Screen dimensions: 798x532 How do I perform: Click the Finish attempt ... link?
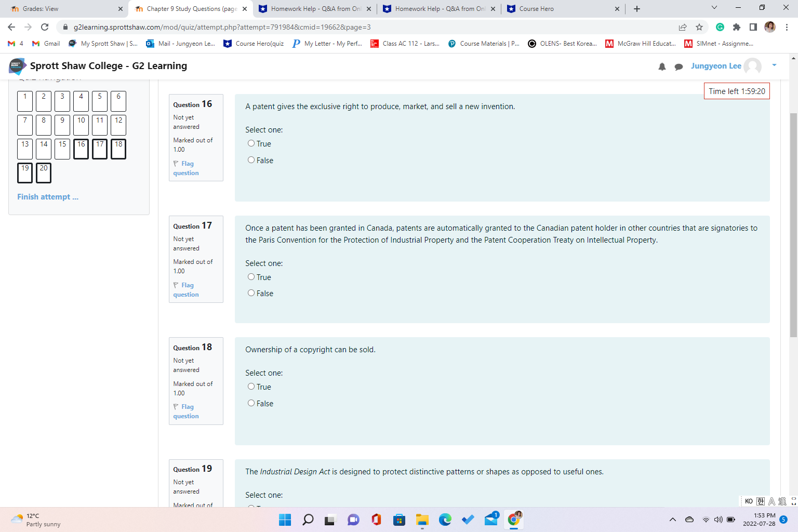coord(48,197)
